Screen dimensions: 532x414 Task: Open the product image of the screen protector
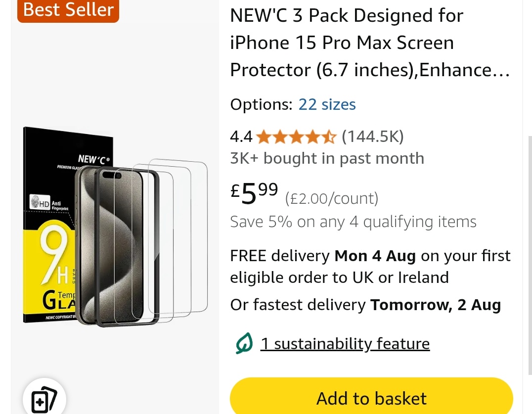(x=115, y=226)
